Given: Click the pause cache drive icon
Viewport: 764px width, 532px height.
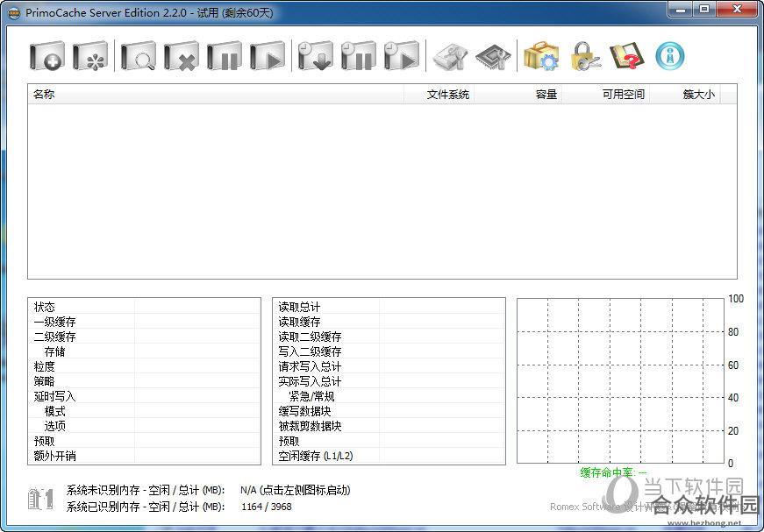Looking at the screenshot, I should click(225, 56).
